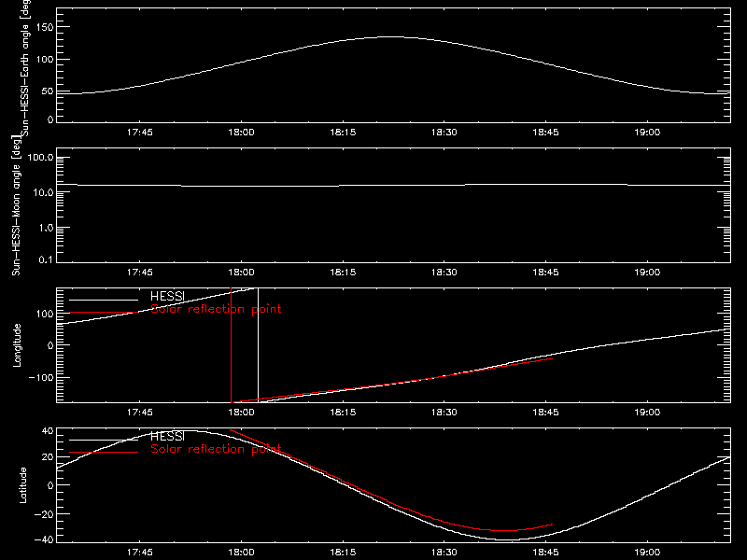Select the -40 tick label on Latitude plot
This screenshot has height=560, width=747.
[x=44, y=540]
